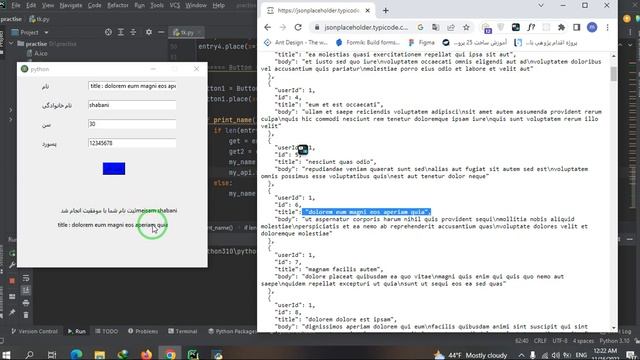The width and height of the screenshot is (640, 360).
Task: Click password field containing 12345678
Action: tap(132, 143)
